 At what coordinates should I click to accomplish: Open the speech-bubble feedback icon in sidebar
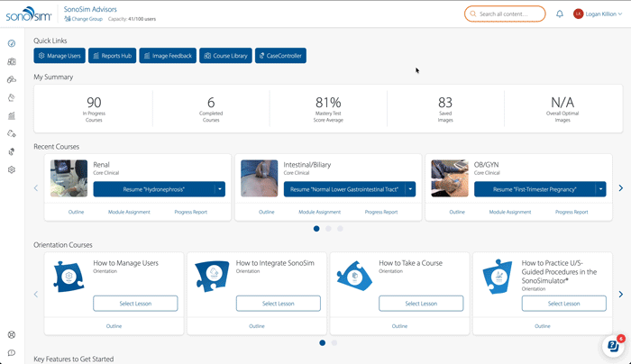click(12, 353)
